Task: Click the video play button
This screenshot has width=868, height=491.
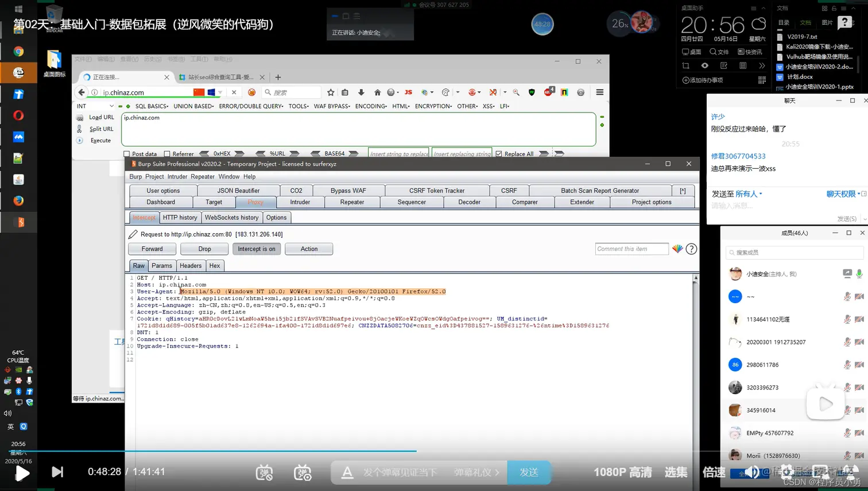Action: click(22, 473)
